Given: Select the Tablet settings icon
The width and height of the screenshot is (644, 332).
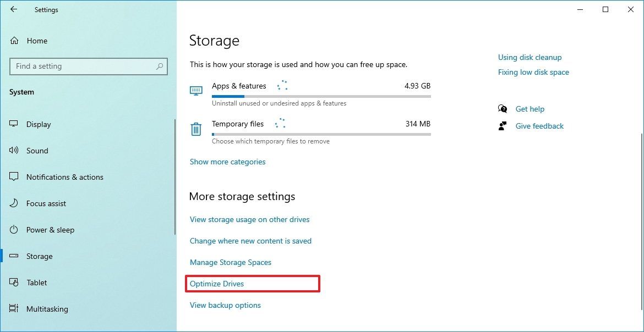Looking at the screenshot, I should coord(13,283).
